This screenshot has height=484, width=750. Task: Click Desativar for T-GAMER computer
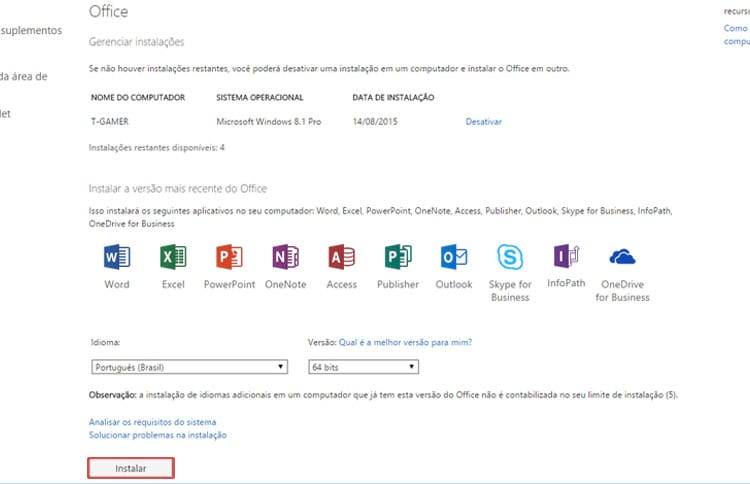tap(484, 121)
